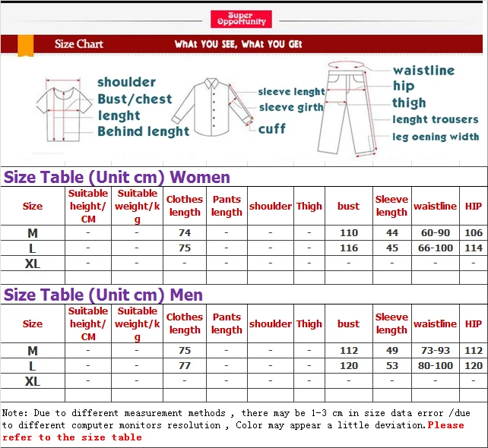Click Men's M bust value 112
Image resolution: width=488 pixels, height=448 pixels.
tap(349, 351)
